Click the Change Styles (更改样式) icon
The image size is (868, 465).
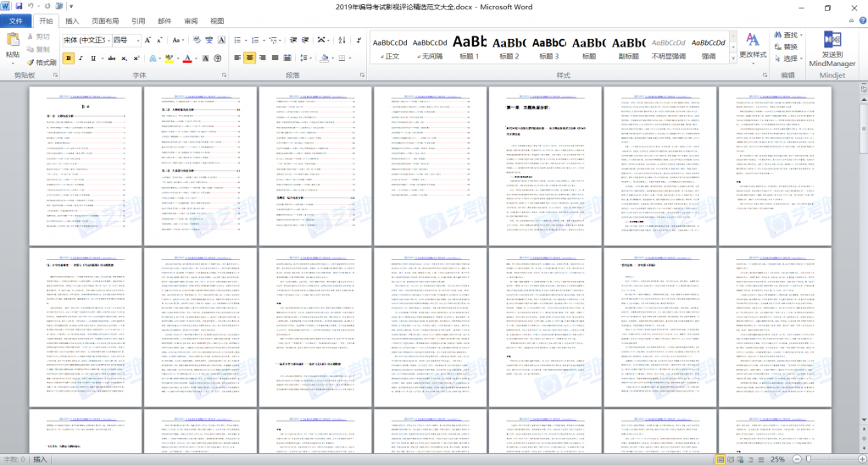752,47
